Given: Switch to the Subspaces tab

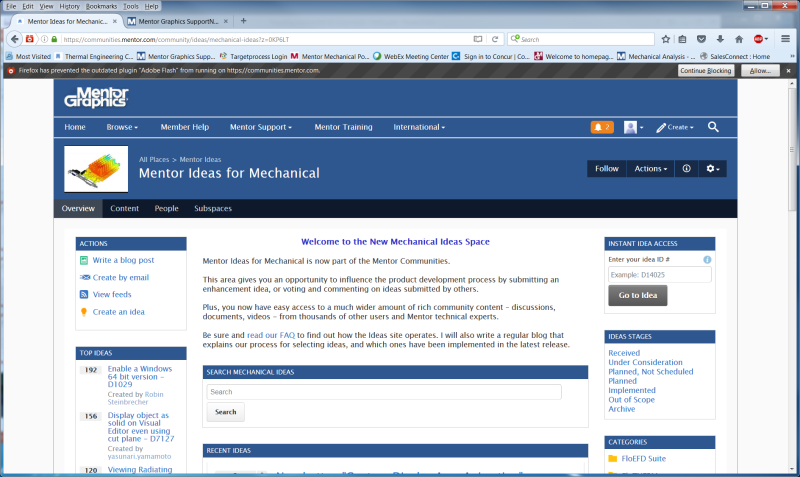Looking at the screenshot, I should (x=213, y=209).
